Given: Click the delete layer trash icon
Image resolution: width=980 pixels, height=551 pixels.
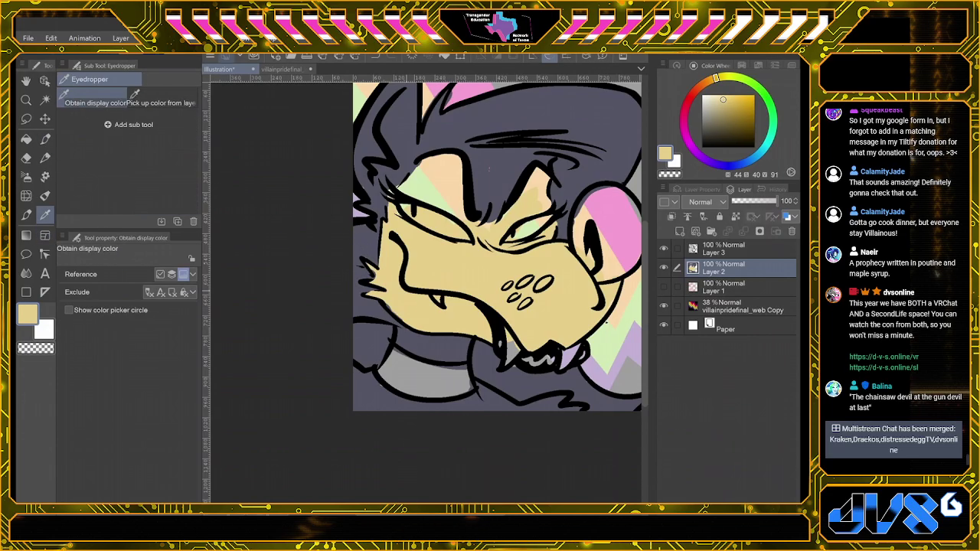Looking at the screenshot, I should (792, 231).
